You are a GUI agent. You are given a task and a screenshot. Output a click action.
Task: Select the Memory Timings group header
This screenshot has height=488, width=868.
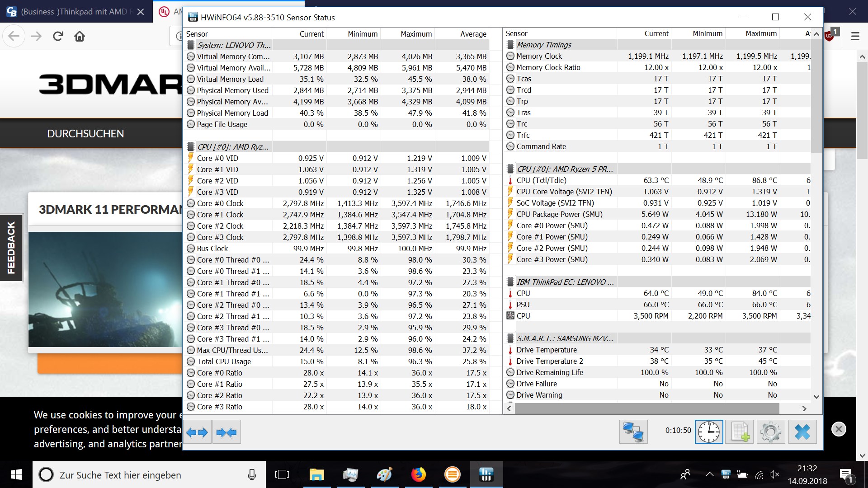543,45
